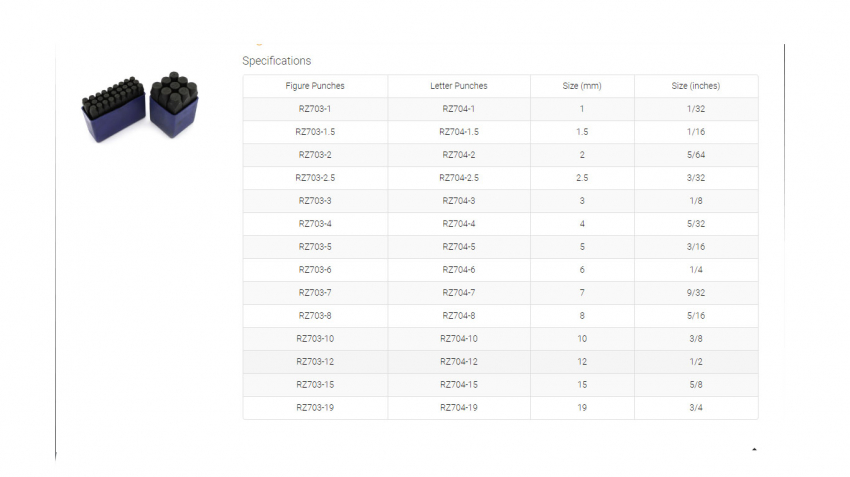
Task: Click the 9/32 inch size cell
Action: click(695, 293)
